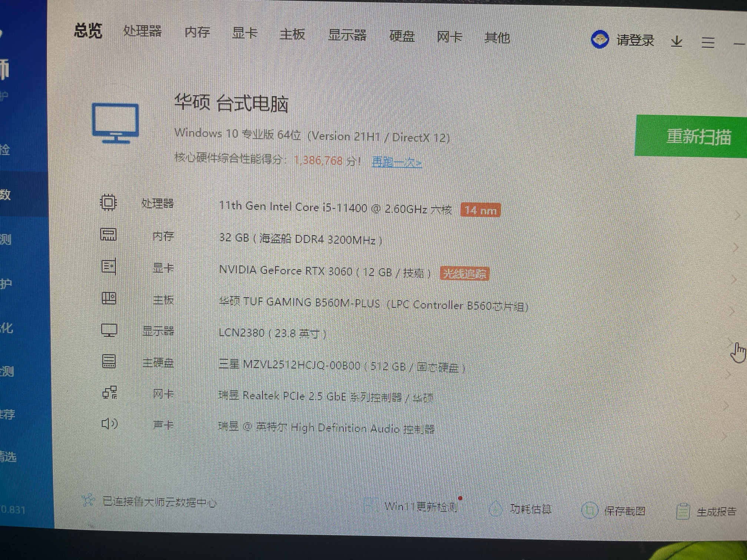The image size is (747, 560).
Task: Click the 光线追踪 ray tracing badge
Action: click(x=465, y=274)
